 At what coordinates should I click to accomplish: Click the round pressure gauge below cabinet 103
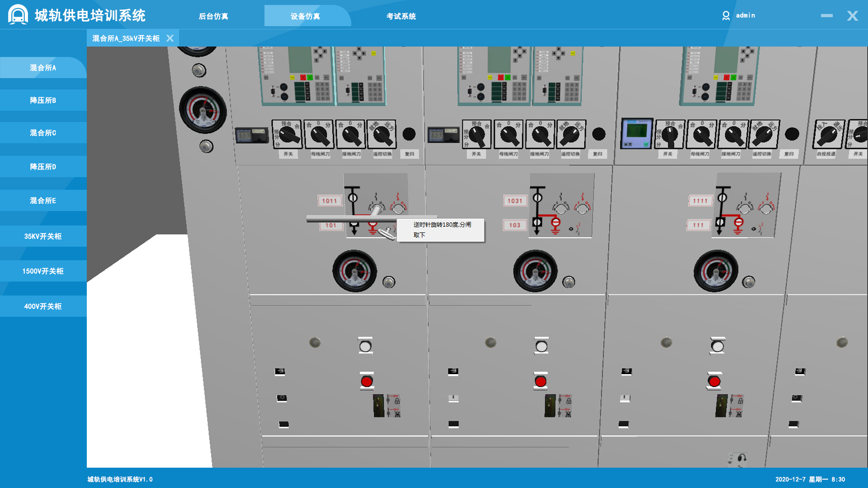pos(535,272)
